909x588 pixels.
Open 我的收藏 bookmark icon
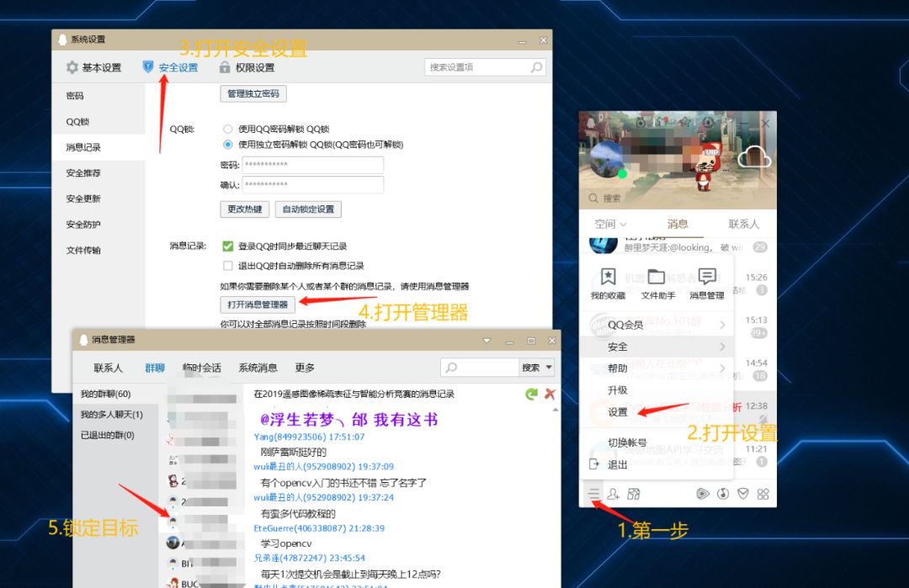607,278
